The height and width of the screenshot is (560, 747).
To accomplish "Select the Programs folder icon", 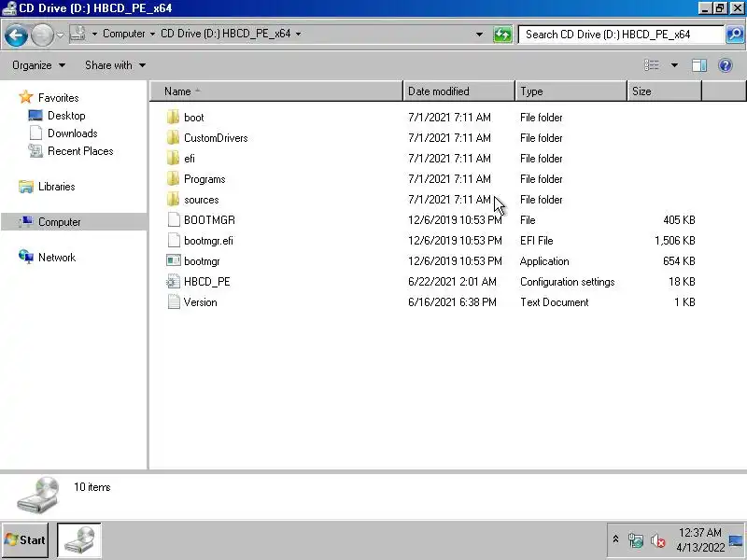I will click(174, 178).
